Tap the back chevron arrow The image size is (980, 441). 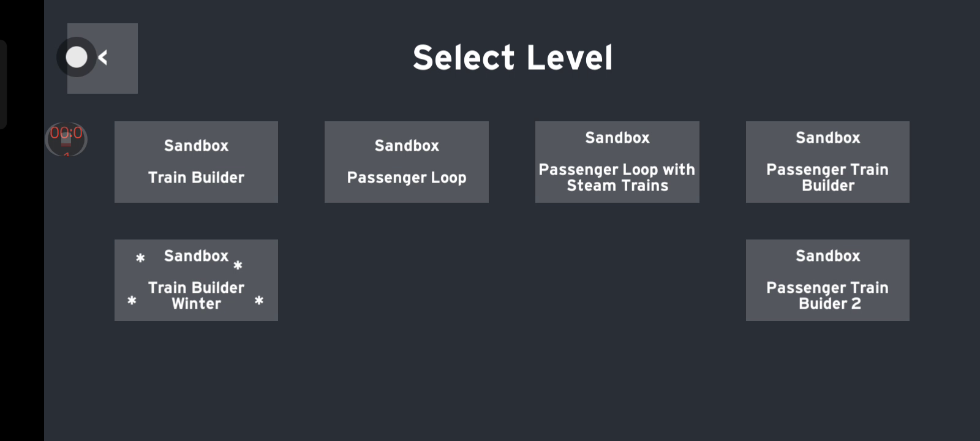tap(103, 58)
